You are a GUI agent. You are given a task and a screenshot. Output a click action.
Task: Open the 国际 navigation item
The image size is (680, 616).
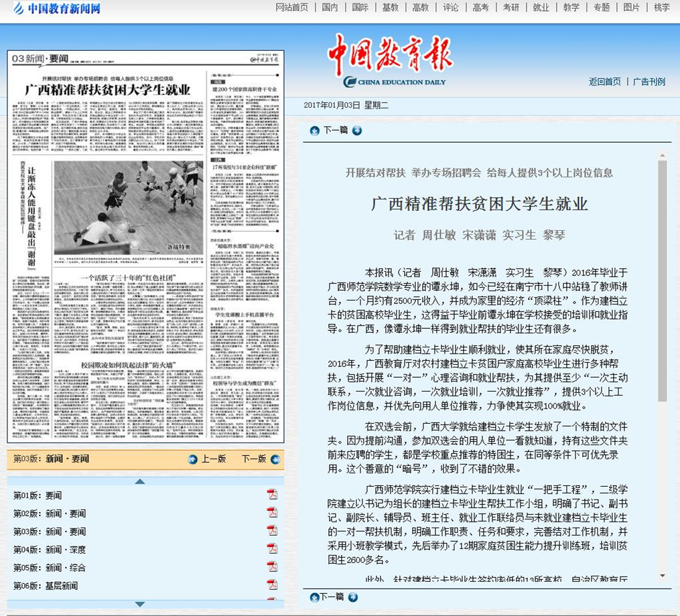[360, 7]
